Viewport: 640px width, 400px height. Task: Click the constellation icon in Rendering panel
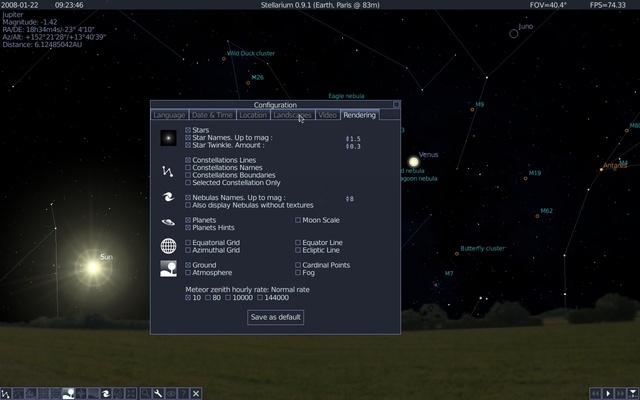coord(168,171)
